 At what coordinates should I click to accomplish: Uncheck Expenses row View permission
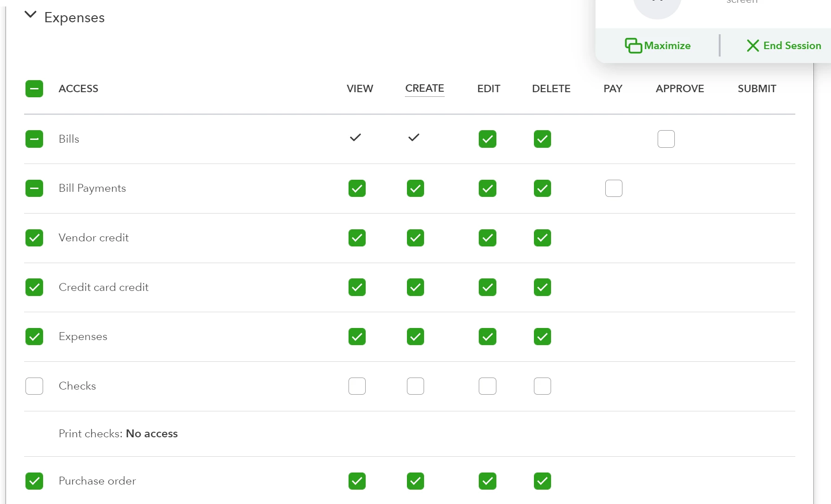357,337
